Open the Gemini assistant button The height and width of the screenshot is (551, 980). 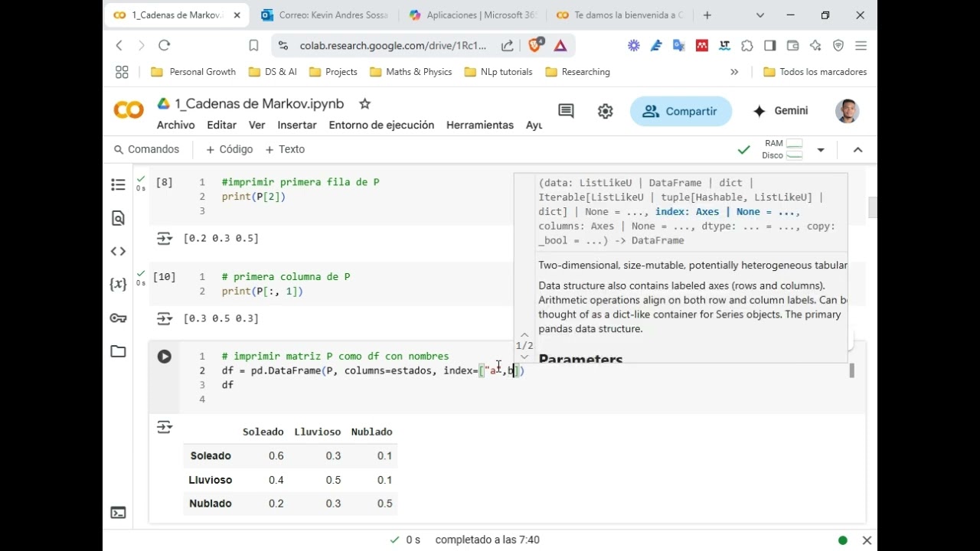(780, 111)
